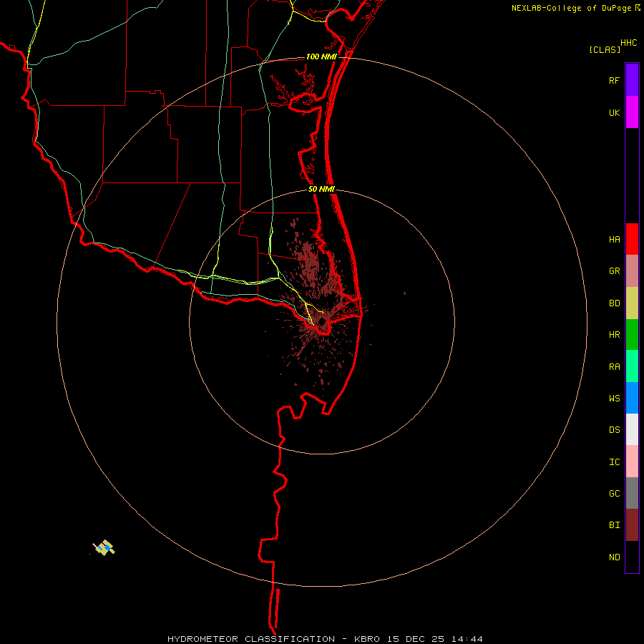Click the GC legend label
Viewport: 644px width, 644px height.
(614, 494)
